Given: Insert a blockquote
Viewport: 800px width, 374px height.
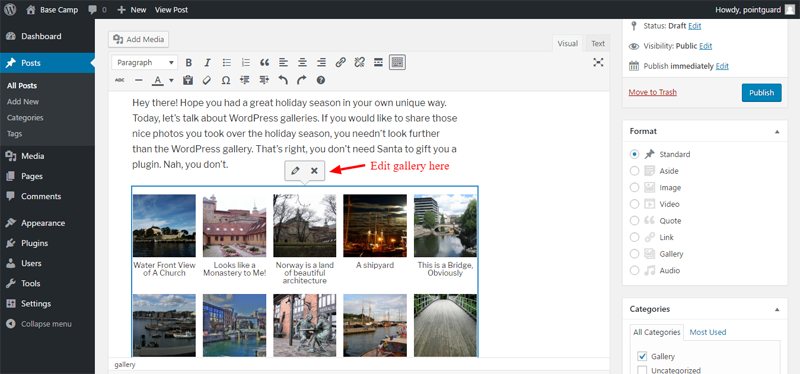Looking at the screenshot, I should coord(264,63).
